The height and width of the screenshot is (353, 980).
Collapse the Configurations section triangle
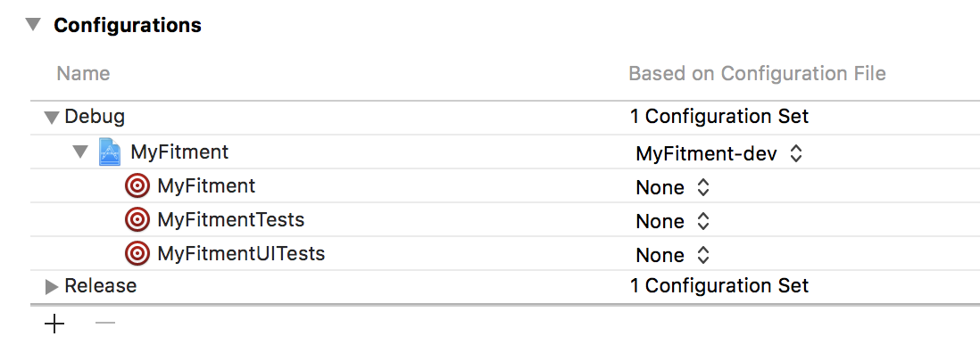click(x=33, y=25)
